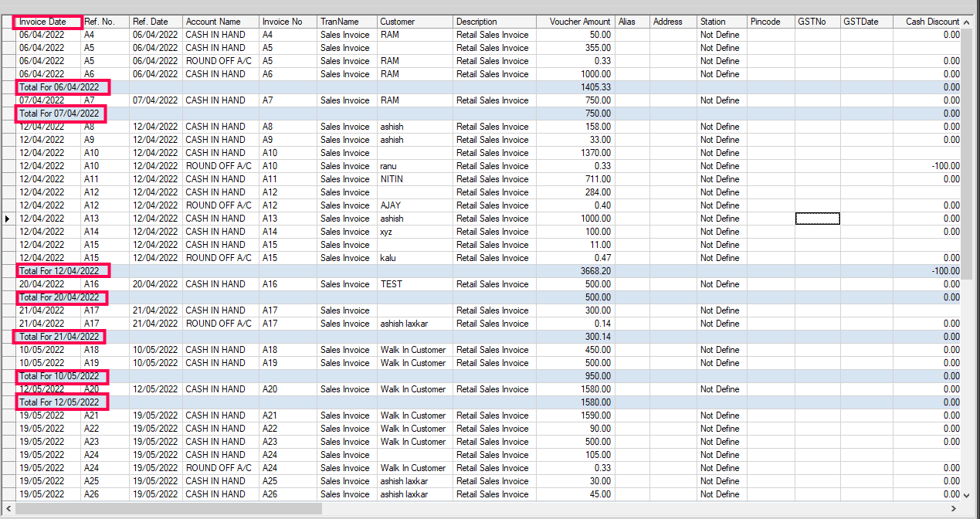Click the horizontal scrollbar thumb

tap(168, 509)
